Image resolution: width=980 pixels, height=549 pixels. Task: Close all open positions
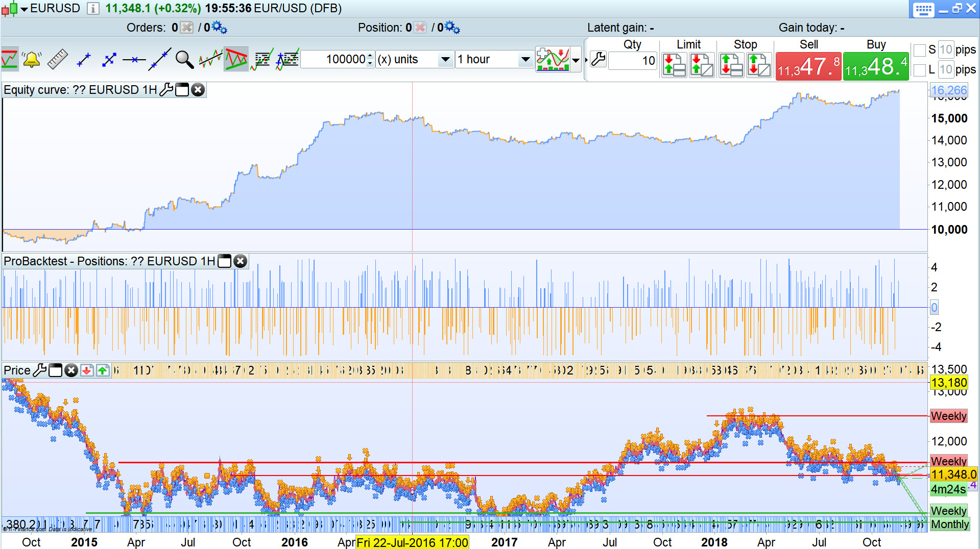(420, 28)
